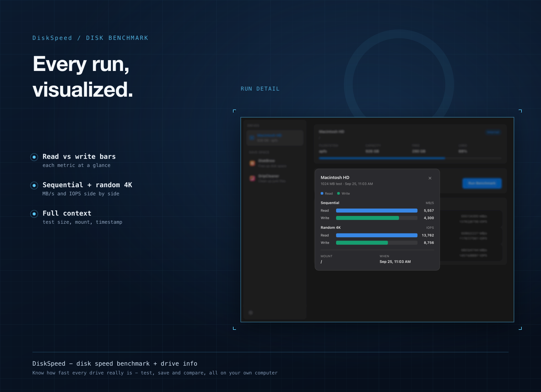Close the Macintosh HD run detail popup
541x392 pixels.
430,178
